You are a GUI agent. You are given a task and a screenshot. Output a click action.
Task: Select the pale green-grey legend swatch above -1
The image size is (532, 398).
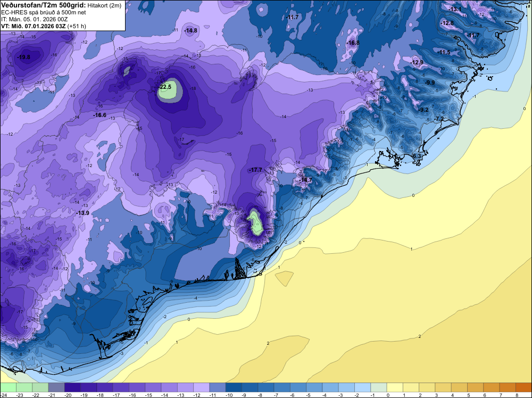379,387
